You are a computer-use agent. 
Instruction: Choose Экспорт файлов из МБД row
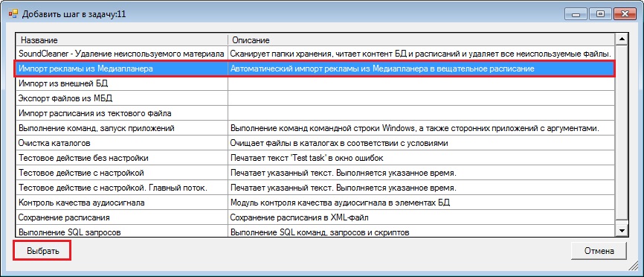(315, 98)
